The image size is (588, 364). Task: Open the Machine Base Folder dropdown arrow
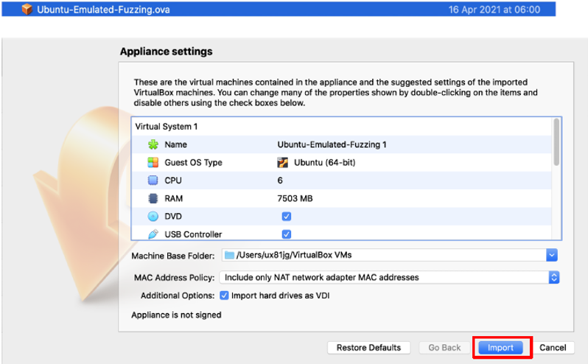[552, 255]
